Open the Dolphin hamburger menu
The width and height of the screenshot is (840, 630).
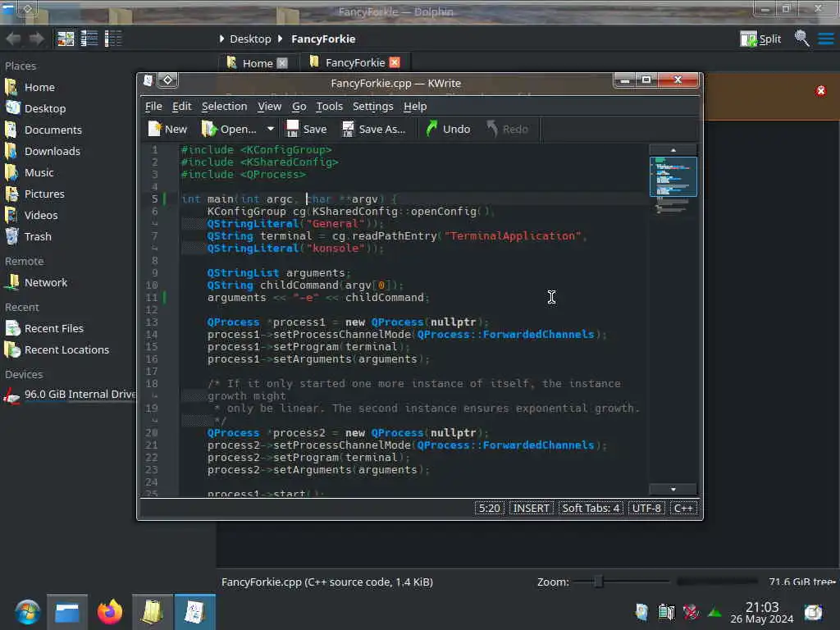825,39
